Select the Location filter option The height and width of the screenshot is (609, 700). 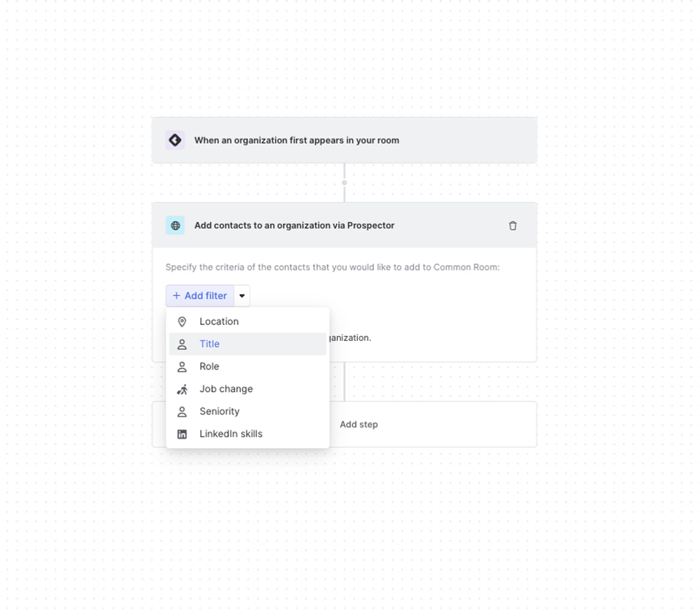(219, 322)
